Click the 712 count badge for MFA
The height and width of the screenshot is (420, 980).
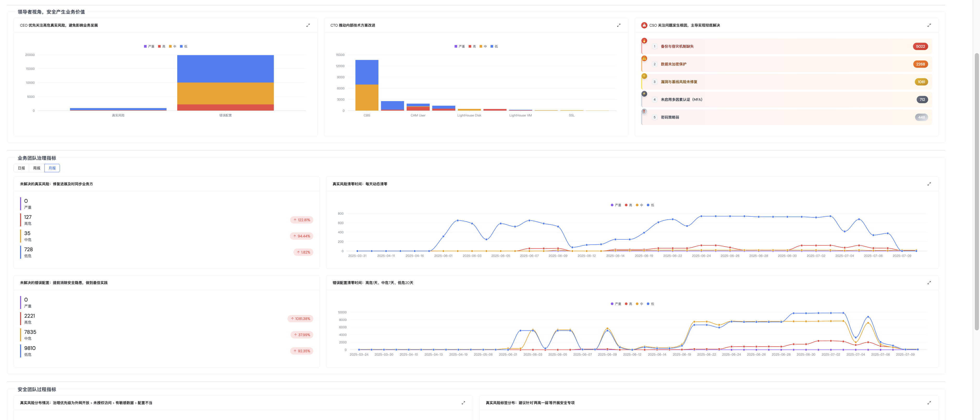[x=922, y=100]
